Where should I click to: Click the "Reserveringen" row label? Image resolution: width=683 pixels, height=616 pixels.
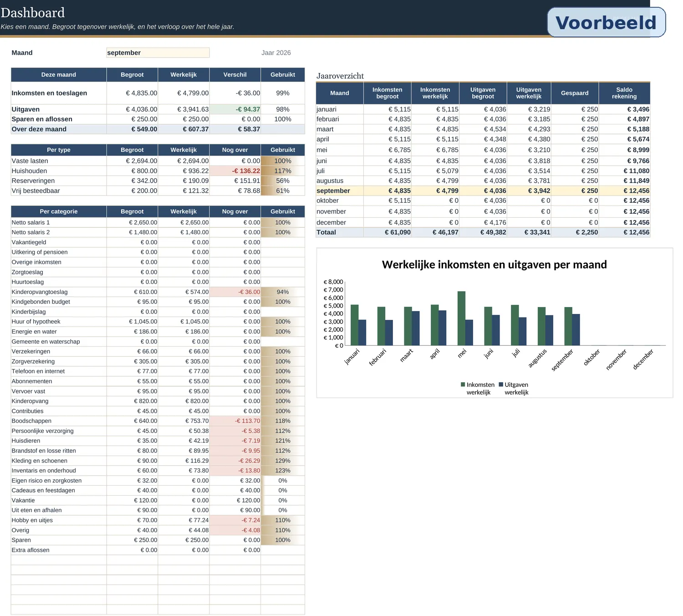pyautogui.click(x=33, y=181)
